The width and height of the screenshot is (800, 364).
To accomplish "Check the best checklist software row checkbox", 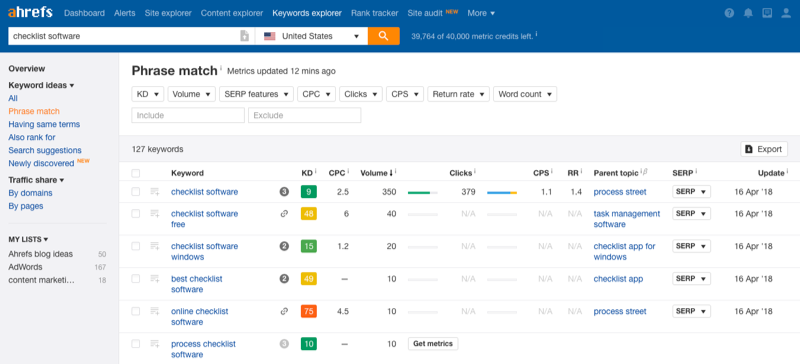I will point(136,279).
